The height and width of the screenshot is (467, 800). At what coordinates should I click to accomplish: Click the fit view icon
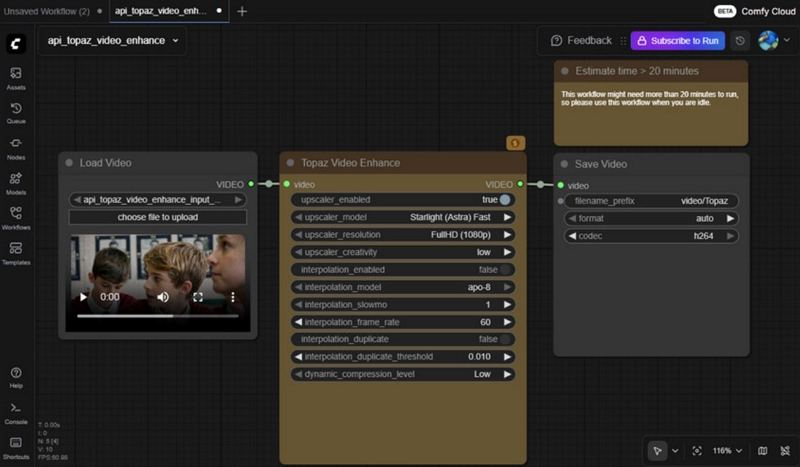[697, 451]
